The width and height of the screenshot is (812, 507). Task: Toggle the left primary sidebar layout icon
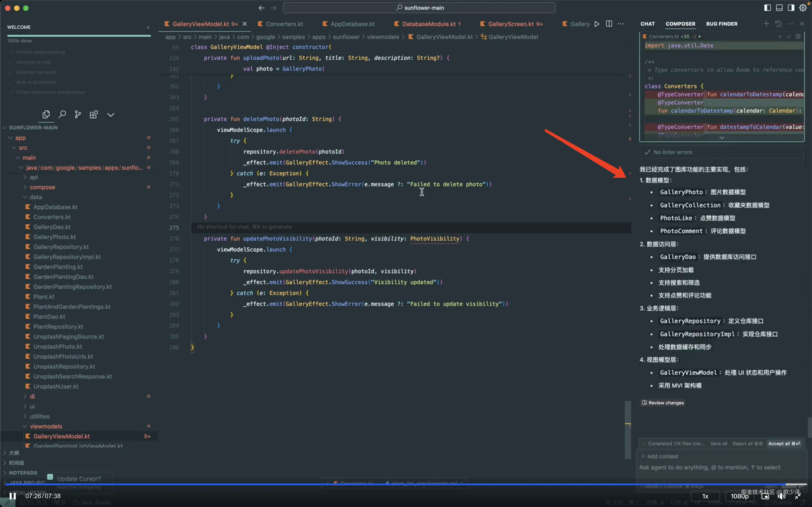767,8
